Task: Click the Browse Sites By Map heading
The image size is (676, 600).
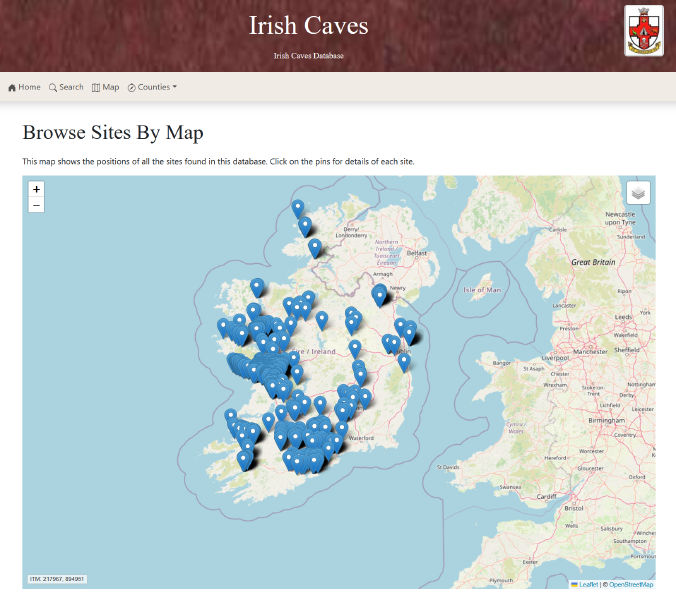Action: tap(113, 132)
